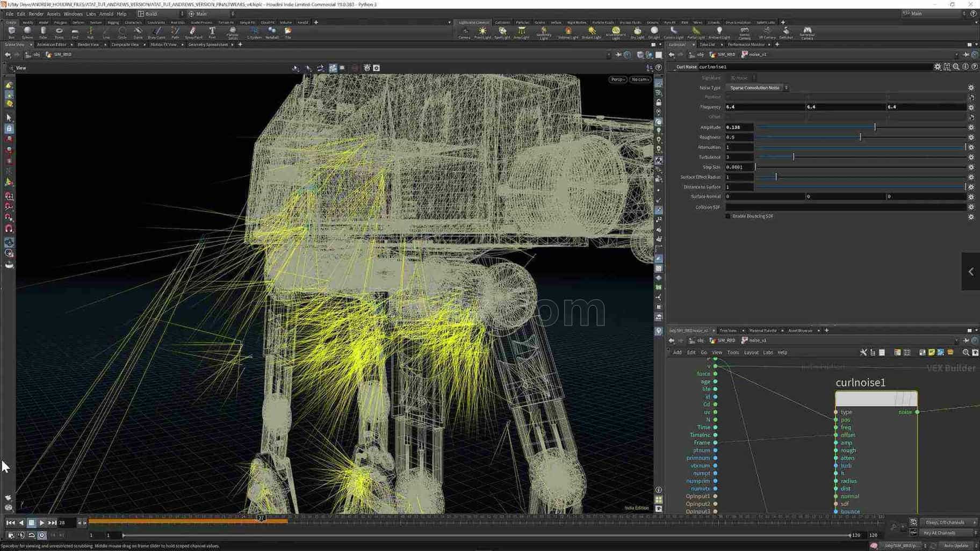Create a Torus from the shelf
980x551 pixels.
click(59, 33)
